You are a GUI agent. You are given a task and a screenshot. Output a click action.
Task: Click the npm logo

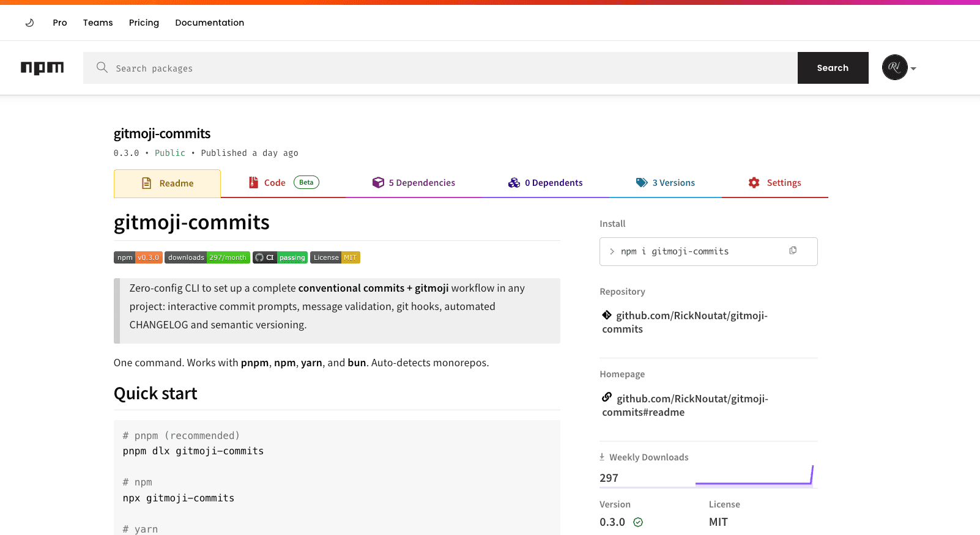tap(42, 68)
